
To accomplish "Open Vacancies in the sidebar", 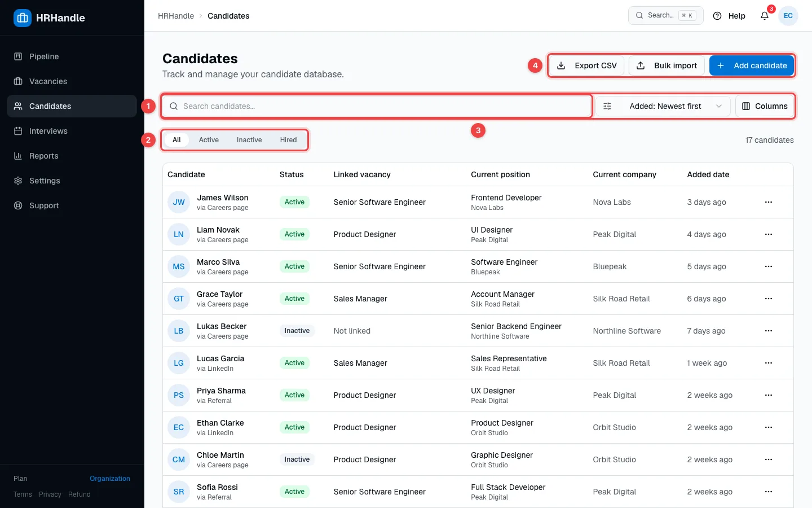I will [x=72, y=81].
